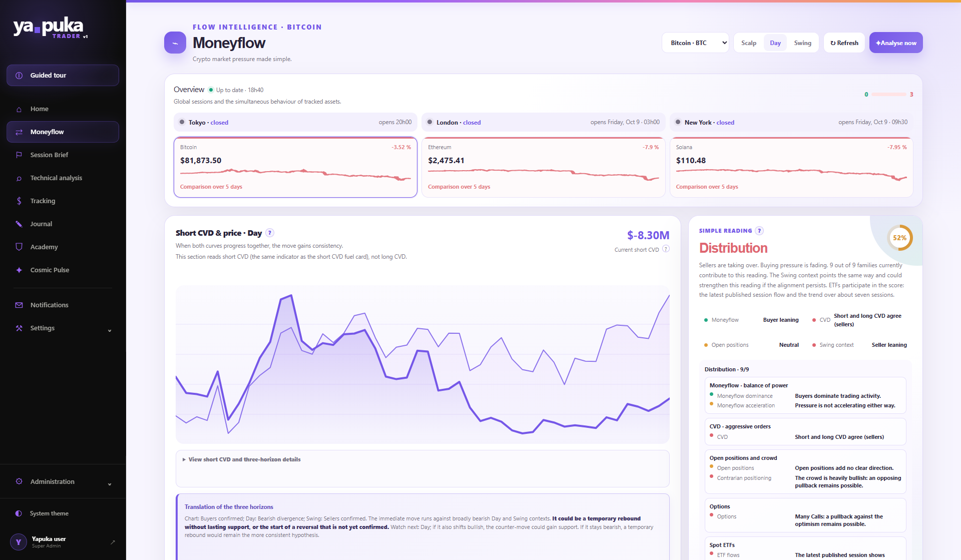Open the Notifications page
This screenshot has height=560, width=961.
click(x=63, y=305)
